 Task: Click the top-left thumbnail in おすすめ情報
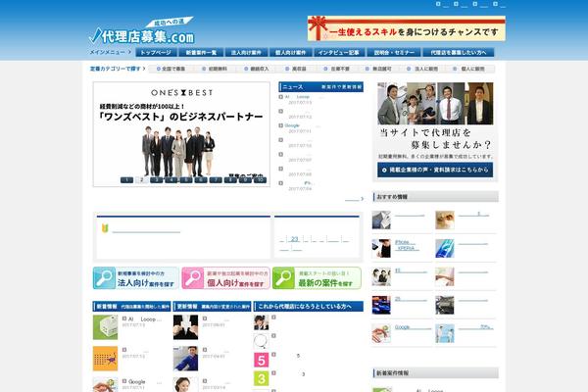[x=381, y=220]
